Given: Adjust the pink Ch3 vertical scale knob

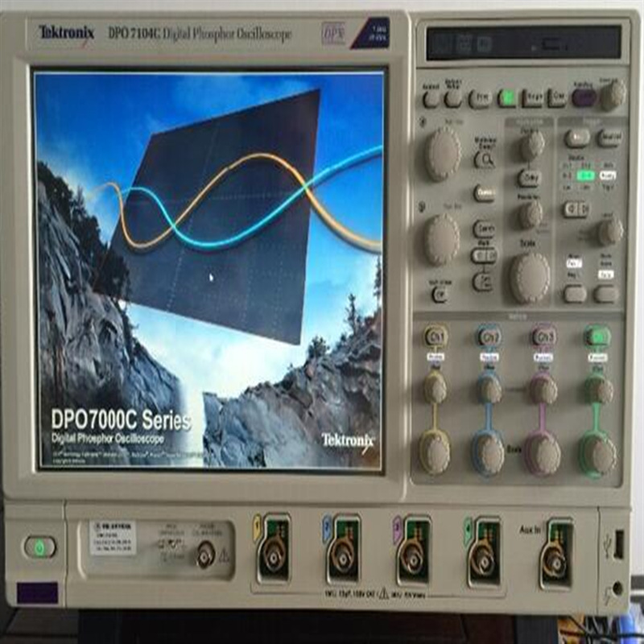Looking at the screenshot, I should (x=543, y=453).
